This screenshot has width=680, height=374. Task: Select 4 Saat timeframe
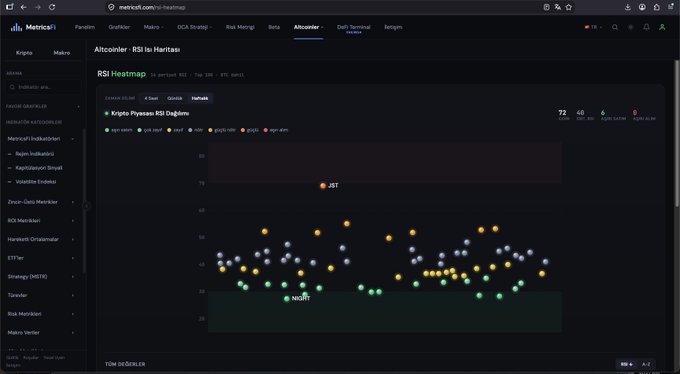click(151, 98)
